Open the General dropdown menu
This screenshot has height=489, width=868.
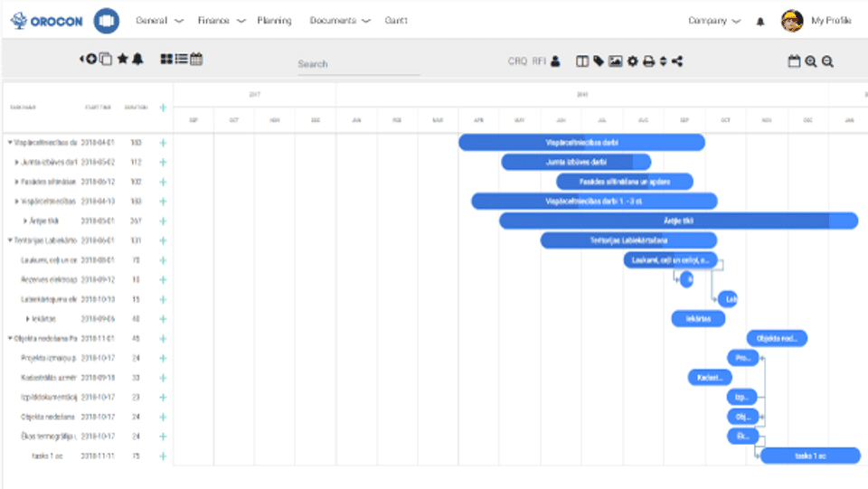tap(159, 21)
